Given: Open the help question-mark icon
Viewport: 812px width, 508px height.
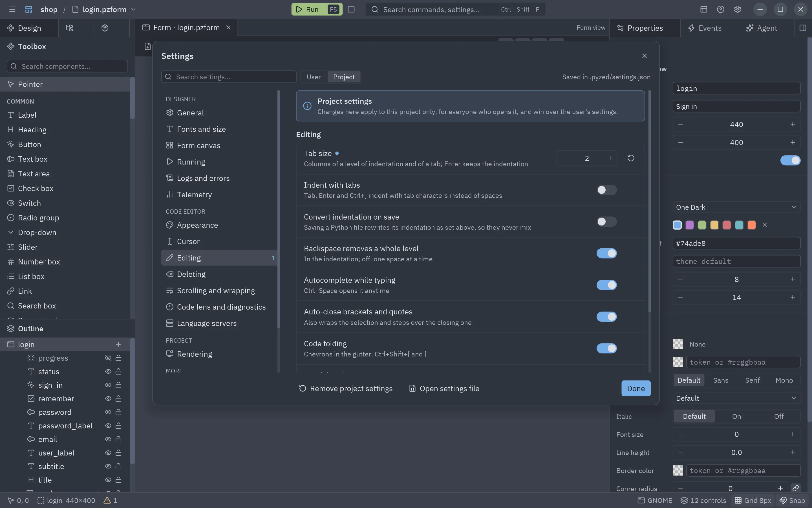Looking at the screenshot, I should click(720, 9).
